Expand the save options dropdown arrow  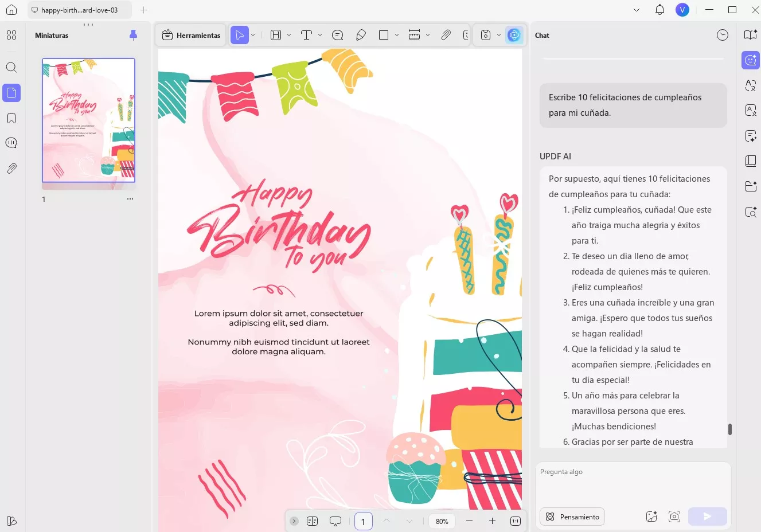click(499, 35)
